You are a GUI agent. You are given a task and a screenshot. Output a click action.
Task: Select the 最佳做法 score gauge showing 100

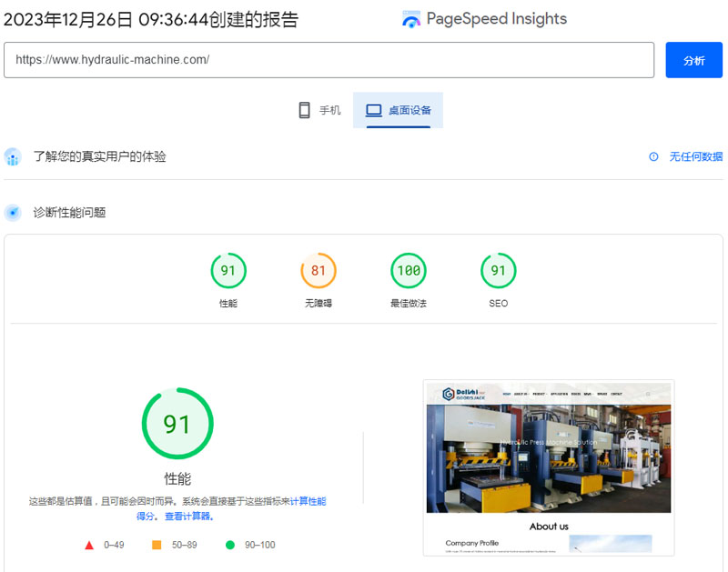point(409,271)
